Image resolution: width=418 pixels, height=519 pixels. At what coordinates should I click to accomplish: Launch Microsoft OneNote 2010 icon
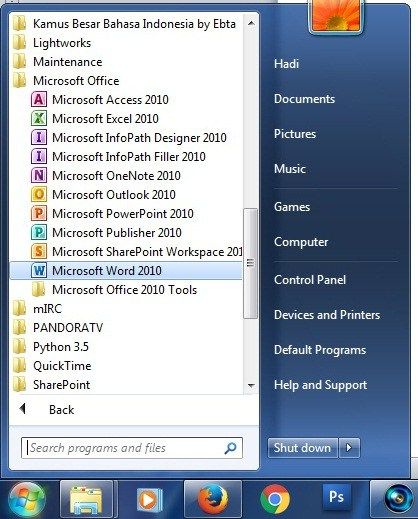point(39,175)
